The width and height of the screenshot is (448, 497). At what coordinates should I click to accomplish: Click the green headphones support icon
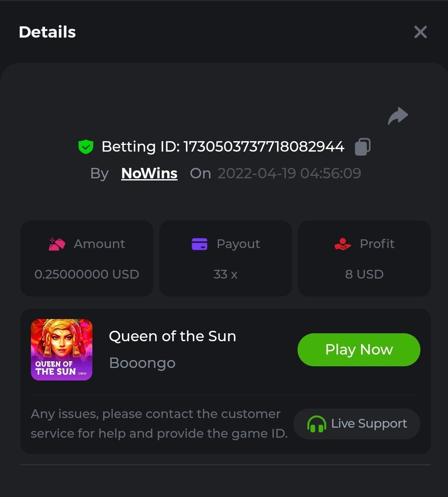point(316,424)
